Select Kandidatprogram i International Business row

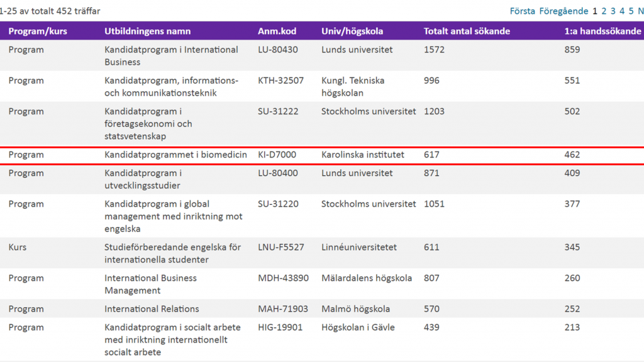pos(322,55)
